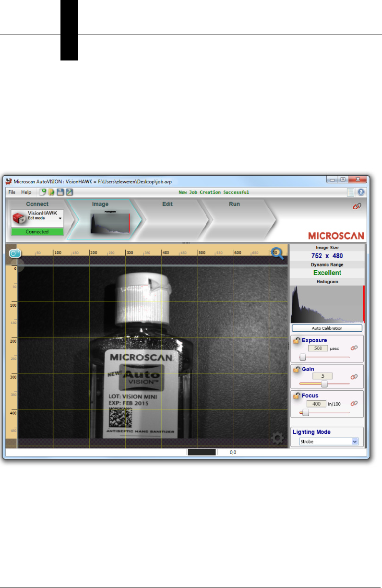Click the 0,0 coordinates in status bar
This screenshot has width=382, height=588.
pos(233,452)
